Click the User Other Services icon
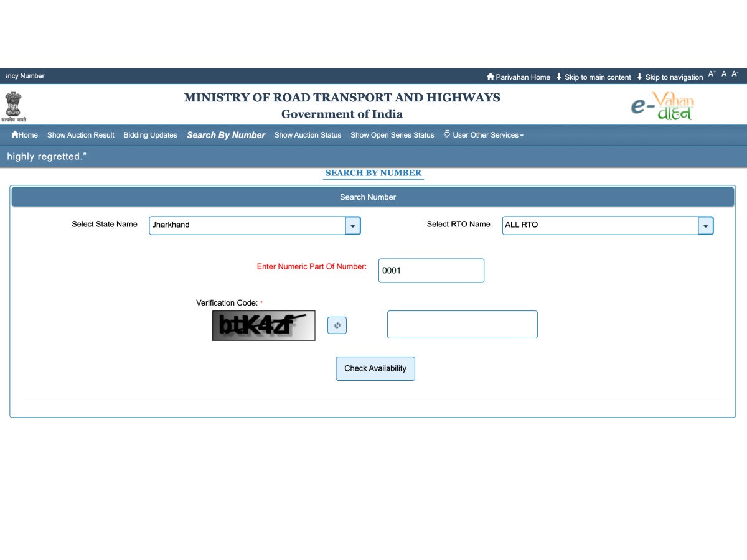Screen dimensions: 747x560 [447, 134]
